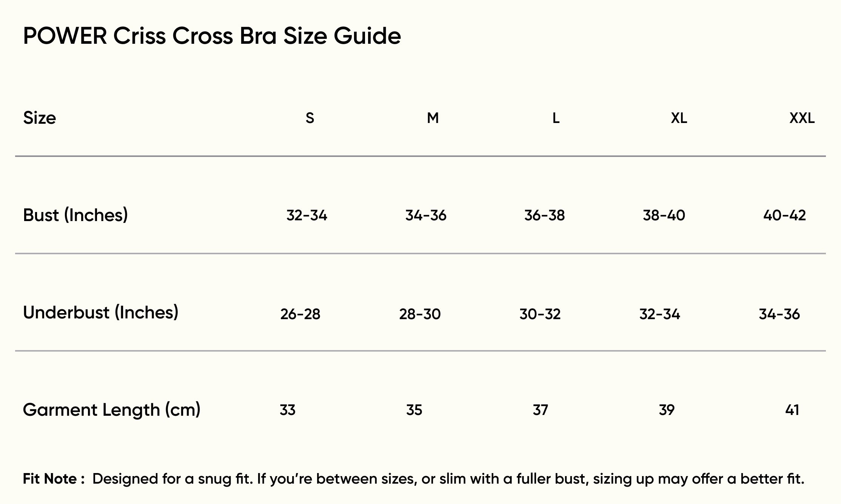841x504 pixels.
Task: Select the 34-36 underbust value for XXL
Action: pos(779,314)
